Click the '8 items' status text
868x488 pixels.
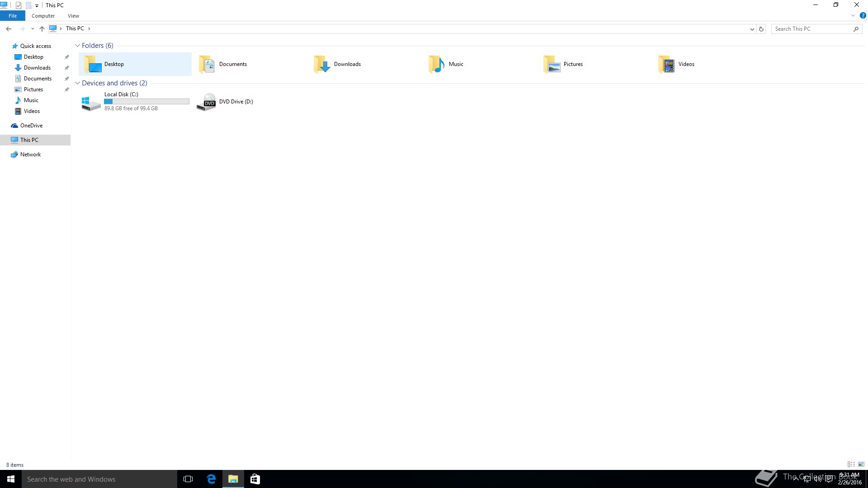tap(15, 465)
